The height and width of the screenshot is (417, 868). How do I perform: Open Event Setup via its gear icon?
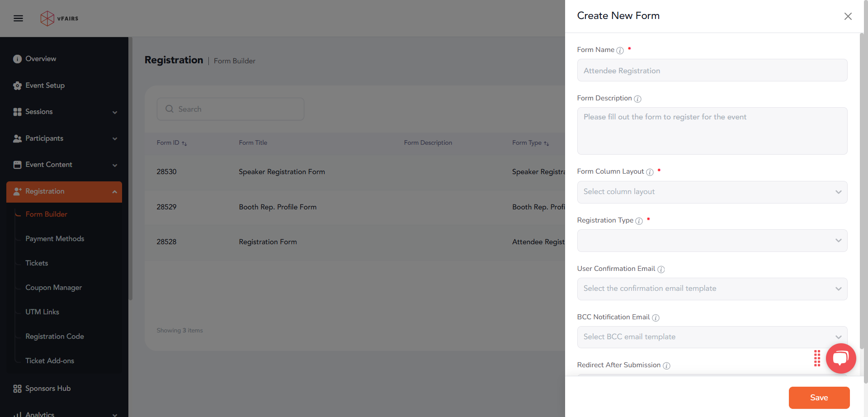pyautogui.click(x=17, y=85)
